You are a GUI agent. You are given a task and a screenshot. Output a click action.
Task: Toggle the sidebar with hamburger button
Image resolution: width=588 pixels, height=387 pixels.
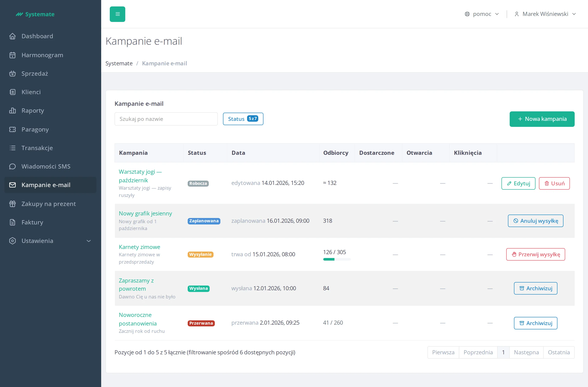pyautogui.click(x=117, y=14)
